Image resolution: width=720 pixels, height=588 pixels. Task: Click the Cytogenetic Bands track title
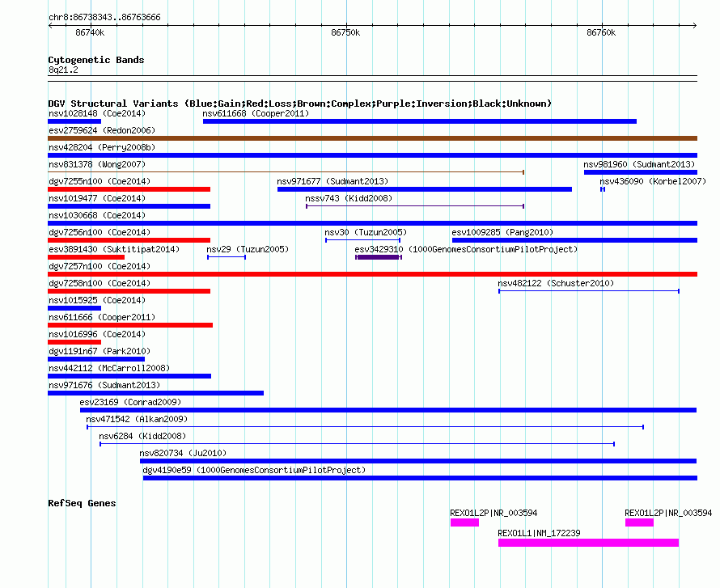(96, 60)
